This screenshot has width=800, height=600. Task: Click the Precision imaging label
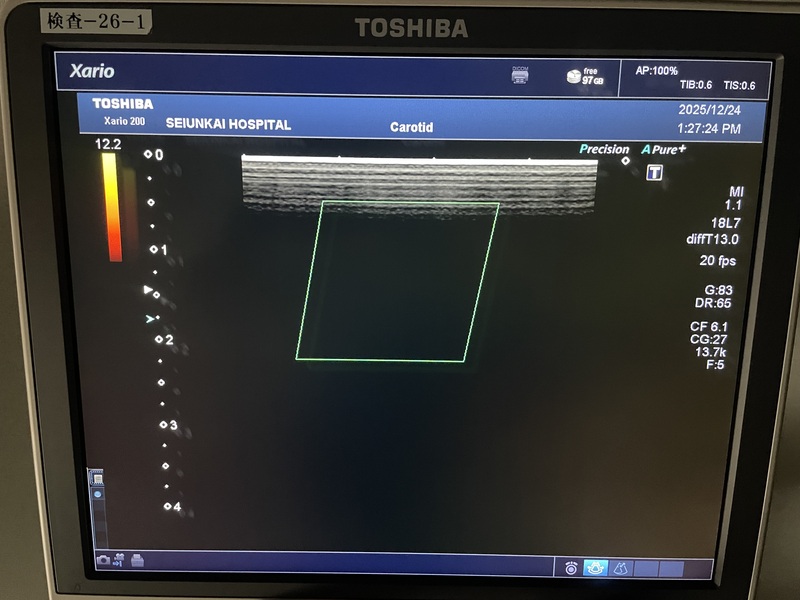pos(604,150)
